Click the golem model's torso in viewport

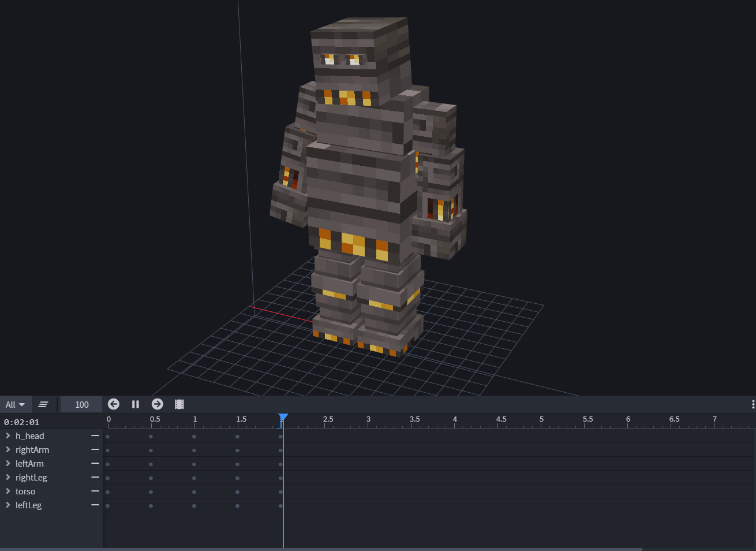(x=361, y=185)
